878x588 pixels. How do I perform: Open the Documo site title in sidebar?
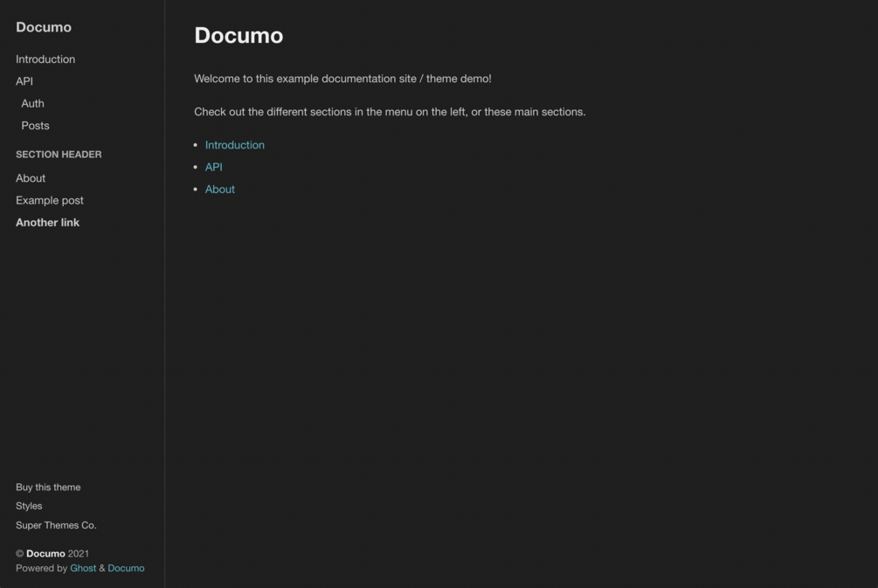44,27
